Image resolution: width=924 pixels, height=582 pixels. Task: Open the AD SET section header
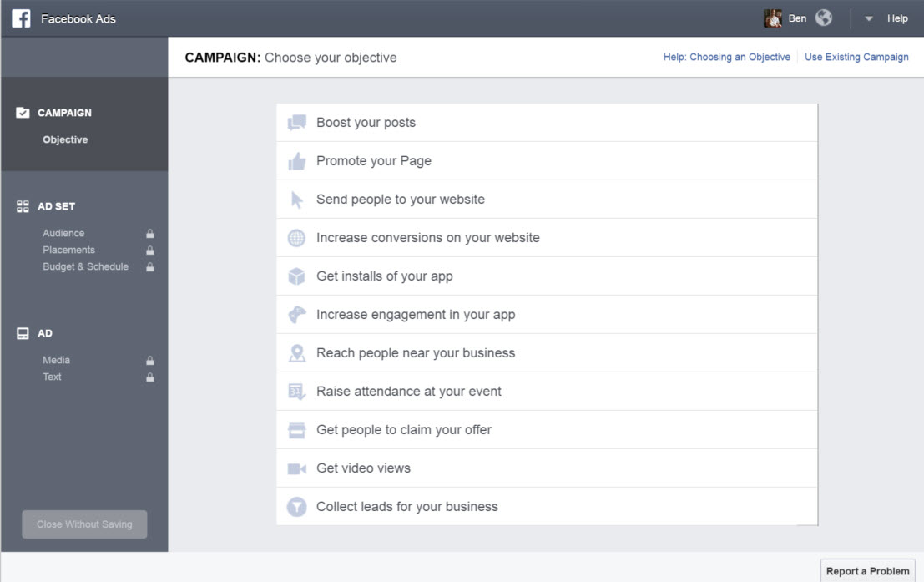pyautogui.click(x=56, y=206)
